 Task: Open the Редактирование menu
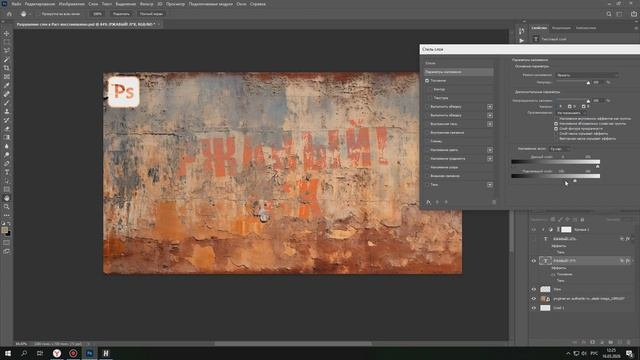(40, 4)
